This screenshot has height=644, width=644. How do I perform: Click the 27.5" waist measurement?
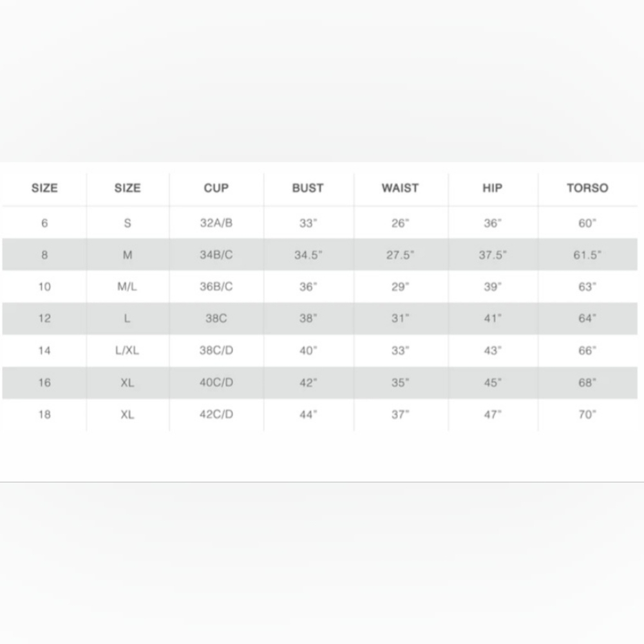(x=401, y=255)
